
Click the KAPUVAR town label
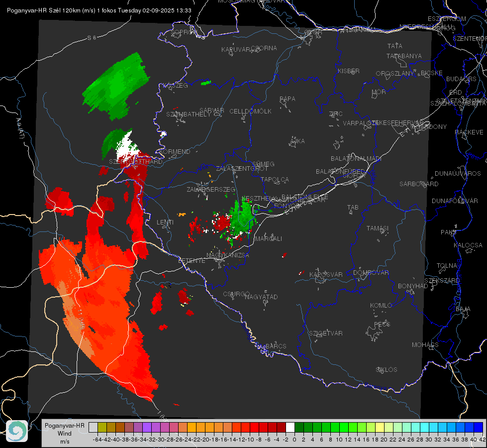pyautogui.click(x=236, y=50)
